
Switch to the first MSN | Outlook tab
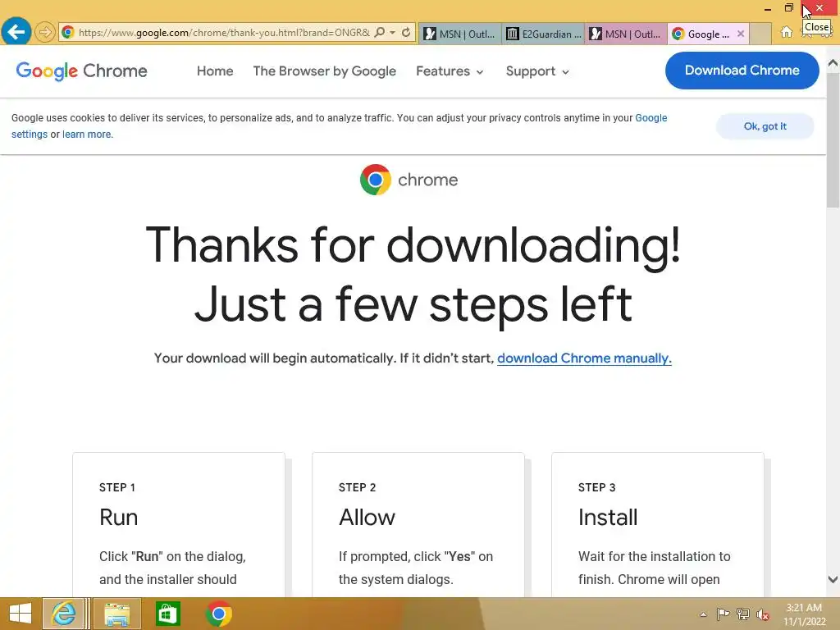pos(460,34)
